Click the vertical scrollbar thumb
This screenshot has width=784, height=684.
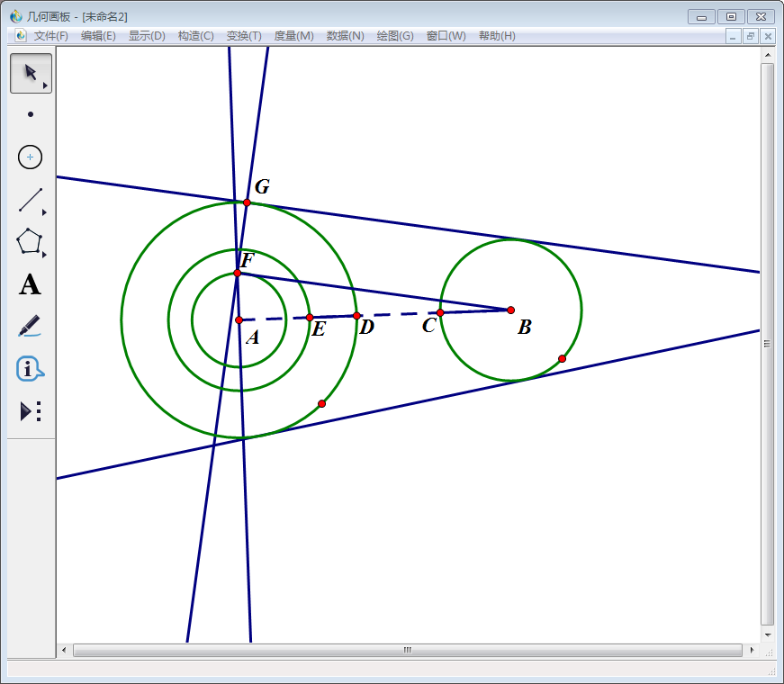767,344
